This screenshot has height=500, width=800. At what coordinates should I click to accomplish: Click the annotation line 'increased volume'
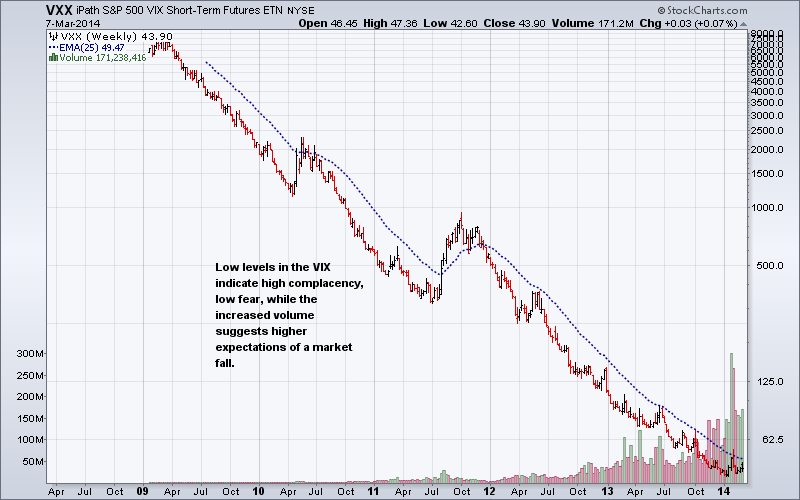click(265, 315)
